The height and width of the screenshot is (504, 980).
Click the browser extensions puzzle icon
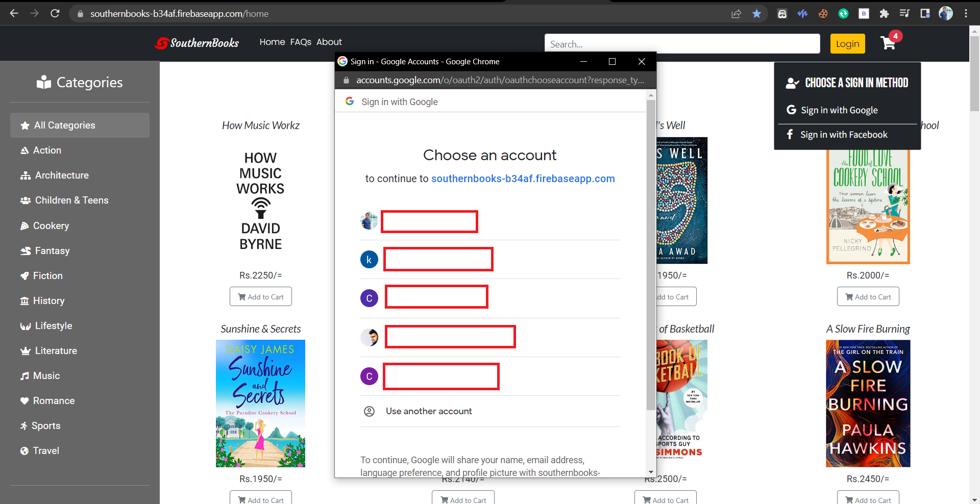(884, 13)
